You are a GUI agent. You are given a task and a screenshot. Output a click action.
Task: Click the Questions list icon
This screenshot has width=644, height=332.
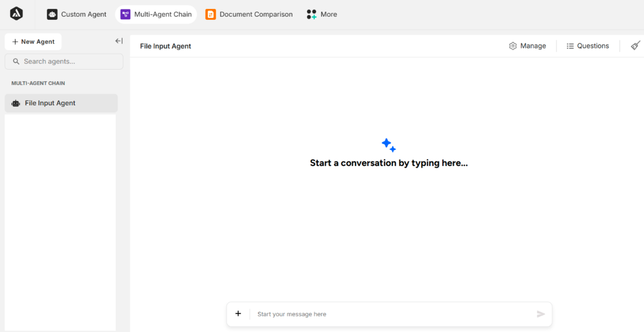click(x=570, y=46)
